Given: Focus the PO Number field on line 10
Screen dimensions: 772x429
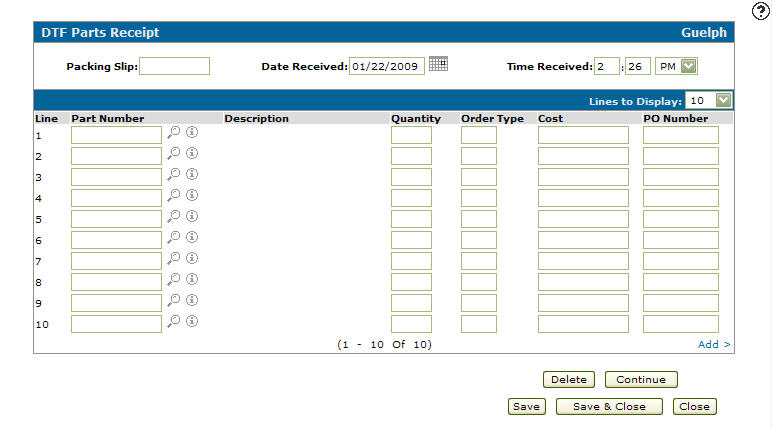Looking at the screenshot, I should 681,324.
